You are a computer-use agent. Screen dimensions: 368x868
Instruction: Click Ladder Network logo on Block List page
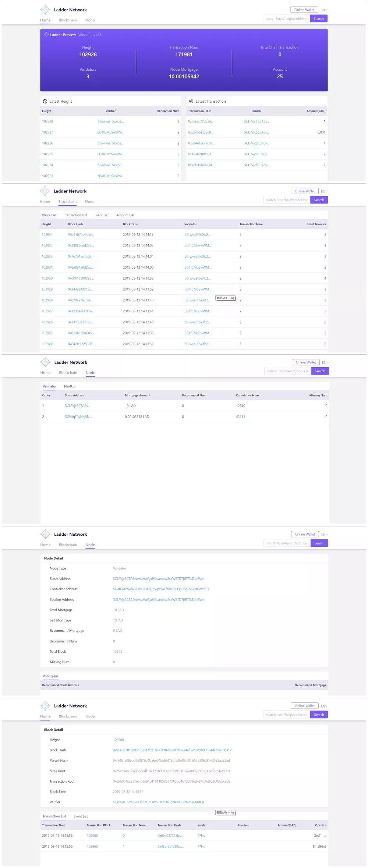click(45, 191)
